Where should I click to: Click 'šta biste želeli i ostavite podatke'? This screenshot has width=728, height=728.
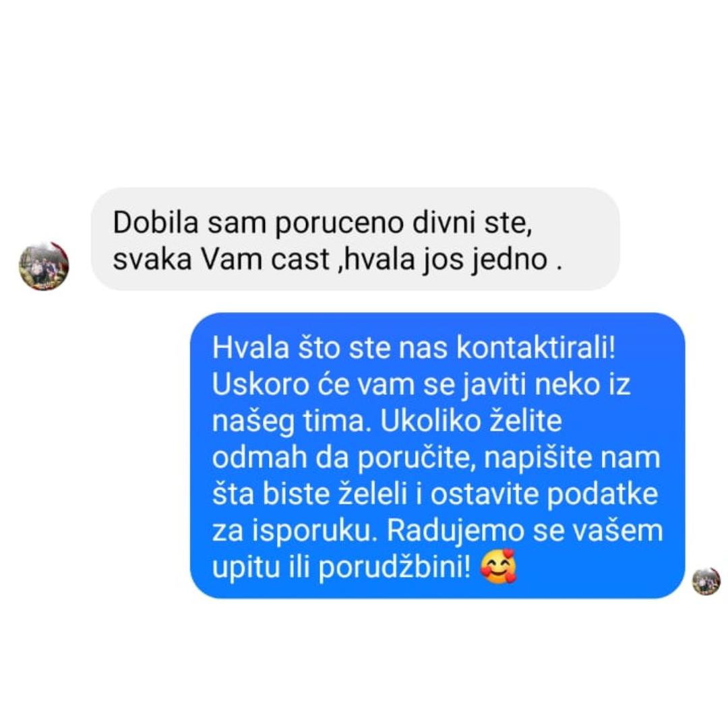pos(435,494)
